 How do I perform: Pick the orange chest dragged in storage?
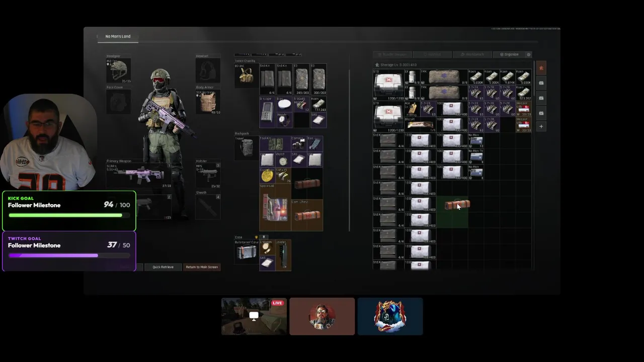457,205
